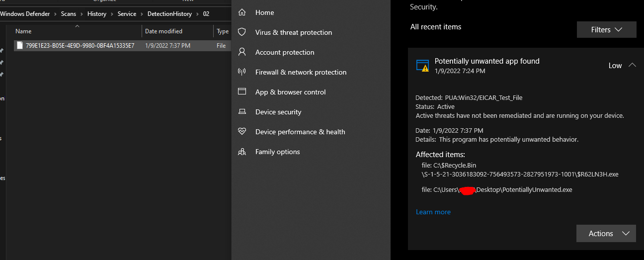Viewport: 644px width, 260px height.
Task: Open the Actions dropdown for threat
Action: [606, 233]
